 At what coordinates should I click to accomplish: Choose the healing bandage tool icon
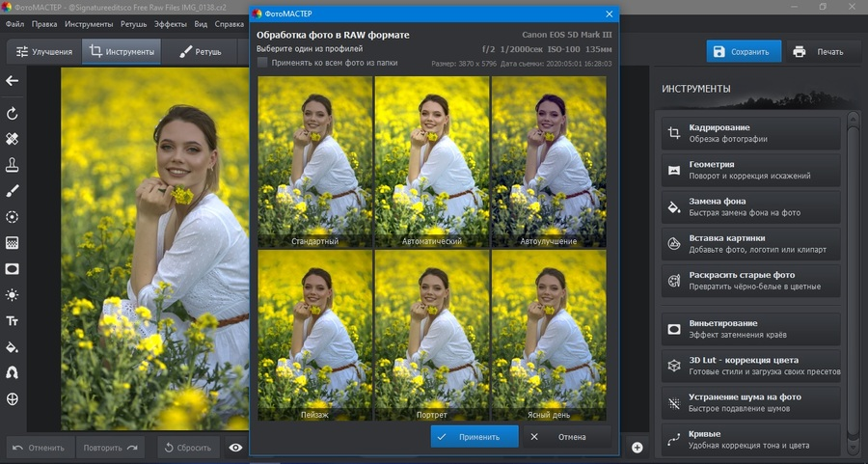[13, 139]
